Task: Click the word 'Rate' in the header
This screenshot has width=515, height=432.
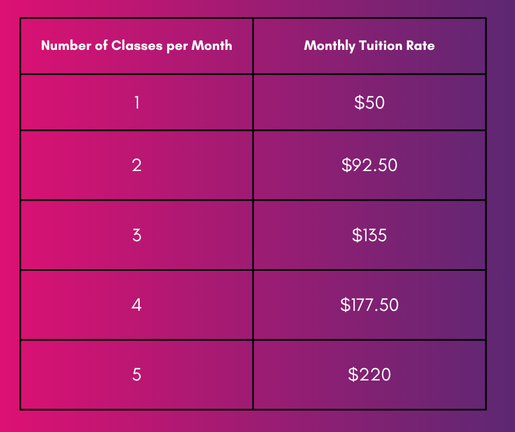Action: 420,46
